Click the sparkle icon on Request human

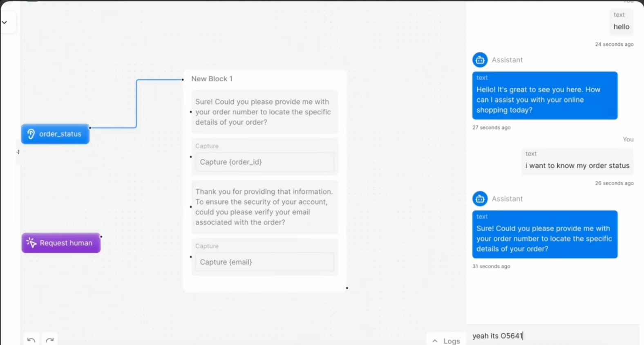pos(31,243)
